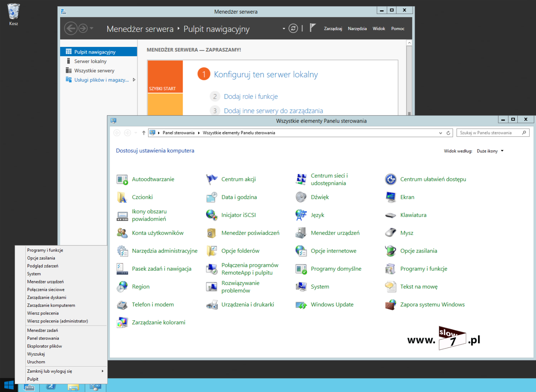This screenshot has width=536, height=392.
Task: Open Zapora systemu Windows firewall icon
Action: pos(390,305)
